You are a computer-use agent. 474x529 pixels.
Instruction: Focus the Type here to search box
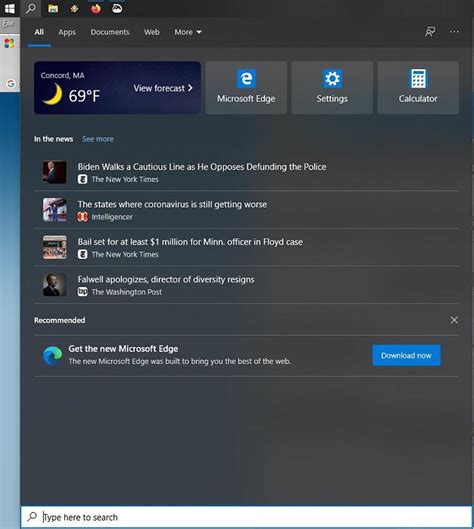[246, 517]
